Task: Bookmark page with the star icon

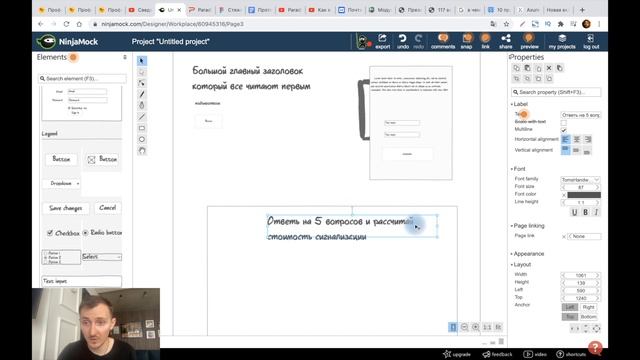Action: pos(507,24)
